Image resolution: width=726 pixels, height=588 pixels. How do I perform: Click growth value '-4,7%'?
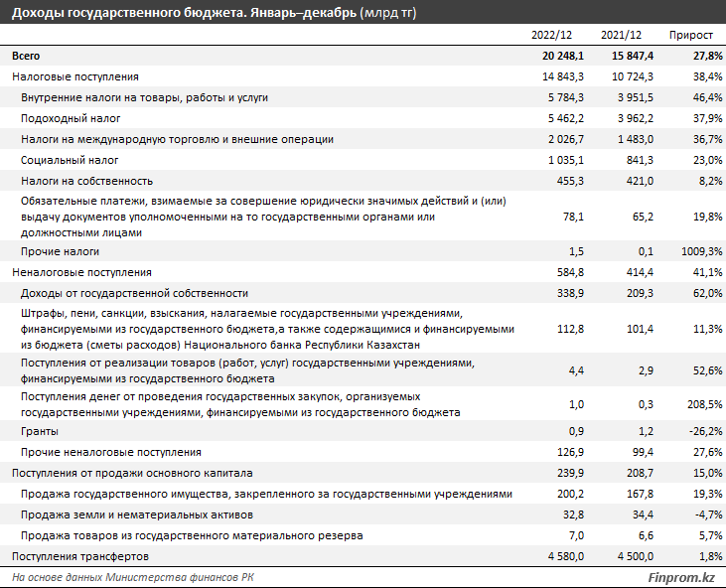(709, 514)
